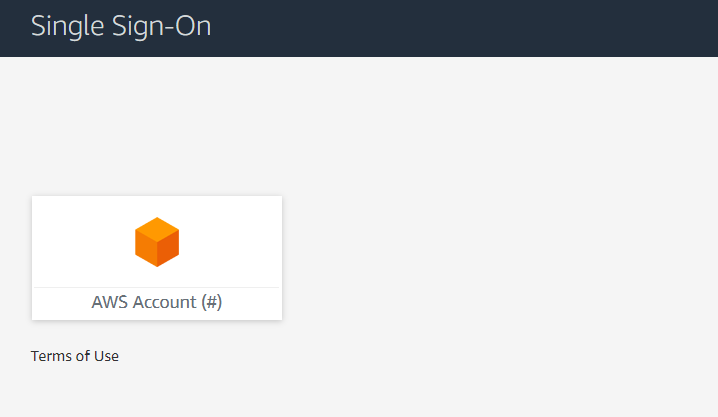Open the AWS Account (#) label

click(x=157, y=302)
